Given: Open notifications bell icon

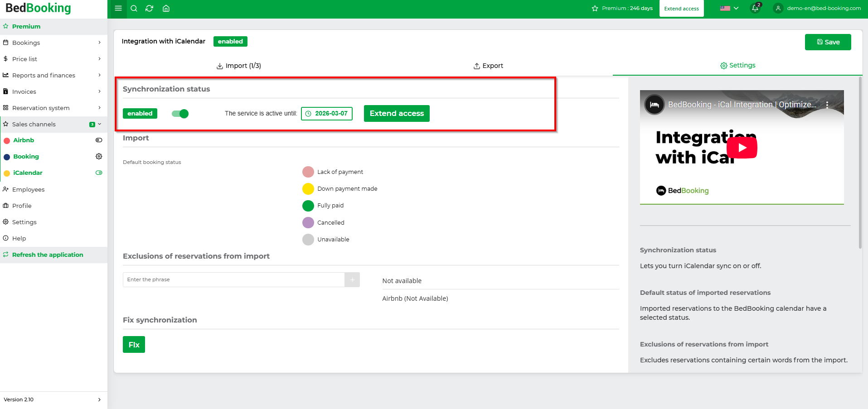Looking at the screenshot, I should tap(755, 8).
